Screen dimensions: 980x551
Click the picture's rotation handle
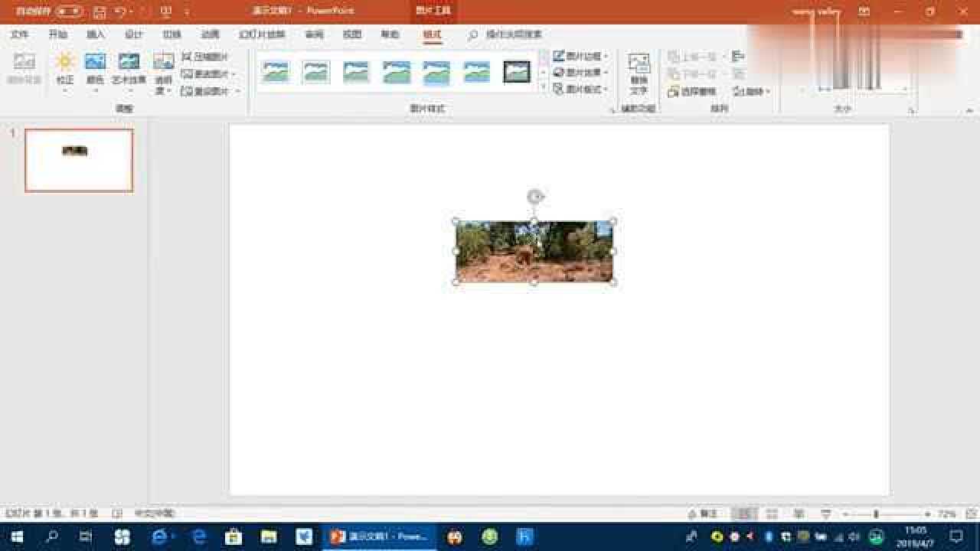point(534,197)
